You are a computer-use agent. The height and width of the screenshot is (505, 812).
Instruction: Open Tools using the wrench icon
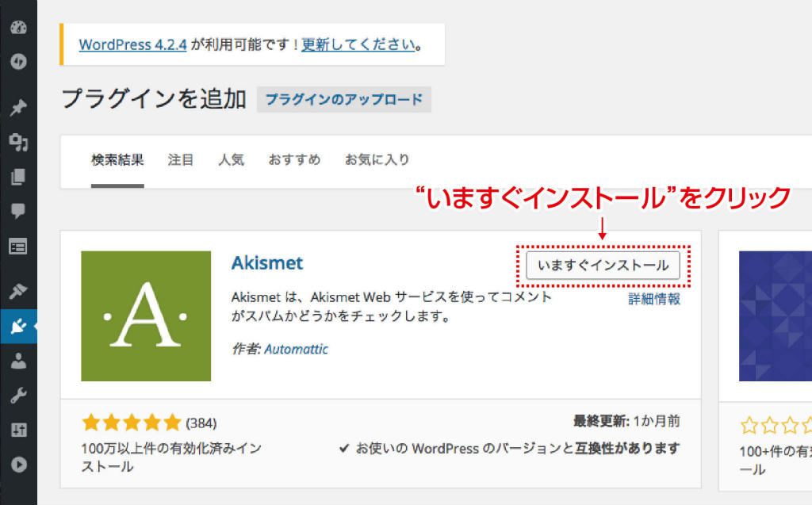click(18, 395)
